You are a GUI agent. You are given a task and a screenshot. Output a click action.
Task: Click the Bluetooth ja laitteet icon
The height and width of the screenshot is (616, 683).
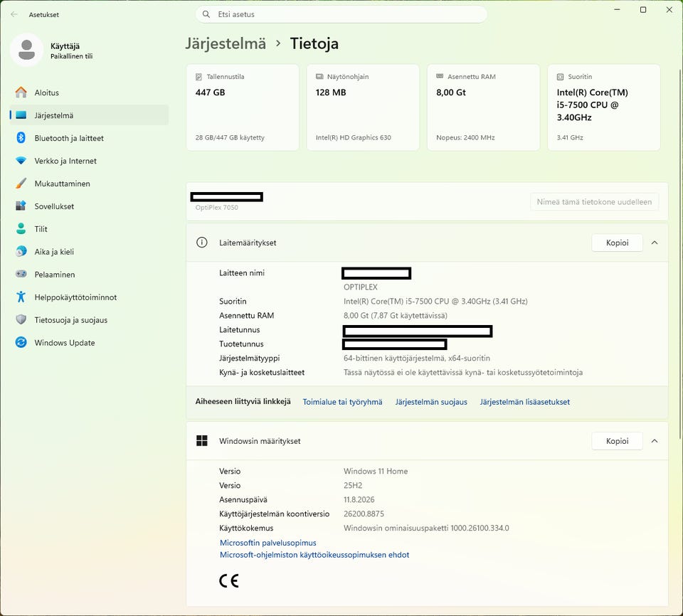[x=21, y=138]
